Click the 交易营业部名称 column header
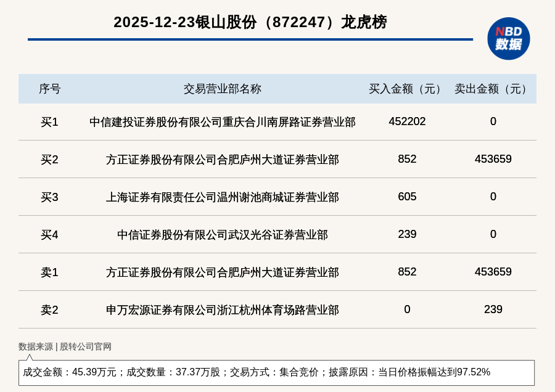 pyautogui.click(x=222, y=89)
